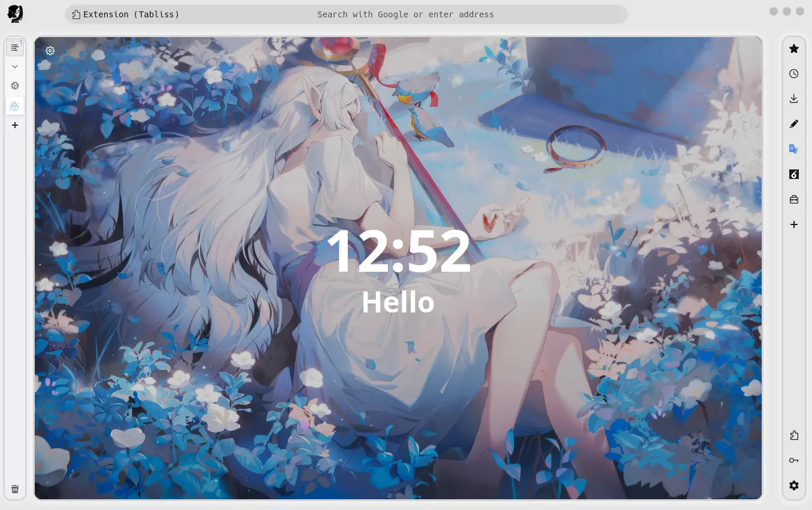Click the Extension (Tabliss) pill in the toolbar

point(126,14)
